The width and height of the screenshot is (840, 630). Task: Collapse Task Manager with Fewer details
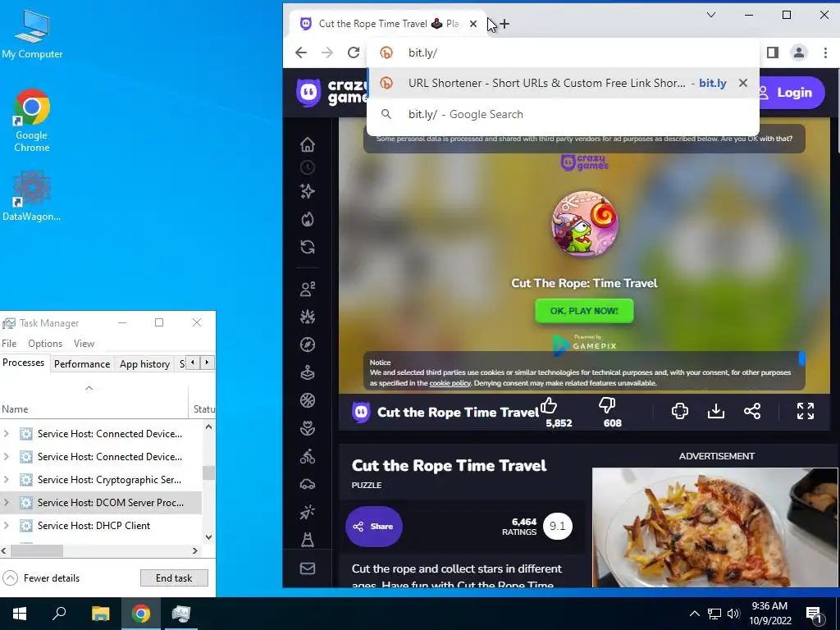coord(41,578)
